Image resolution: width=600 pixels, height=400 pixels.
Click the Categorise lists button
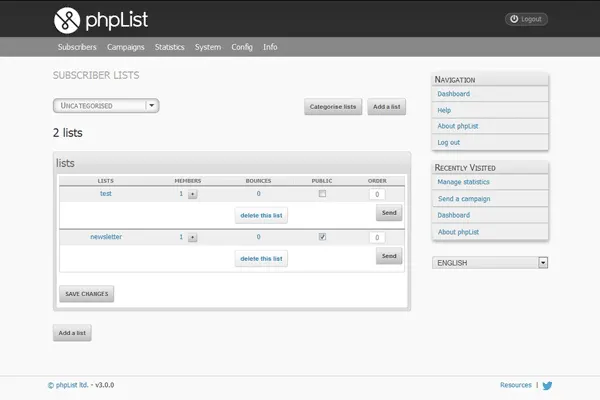click(x=333, y=107)
